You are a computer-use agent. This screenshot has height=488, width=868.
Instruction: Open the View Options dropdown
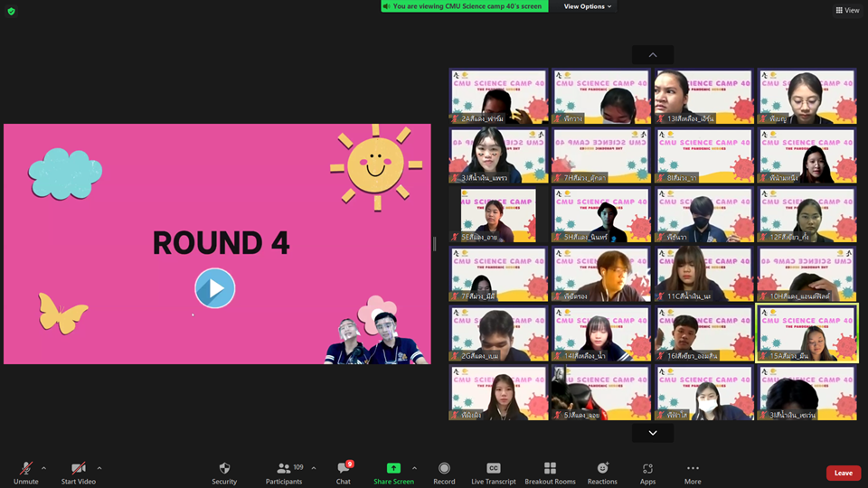(x=588, y=6)
